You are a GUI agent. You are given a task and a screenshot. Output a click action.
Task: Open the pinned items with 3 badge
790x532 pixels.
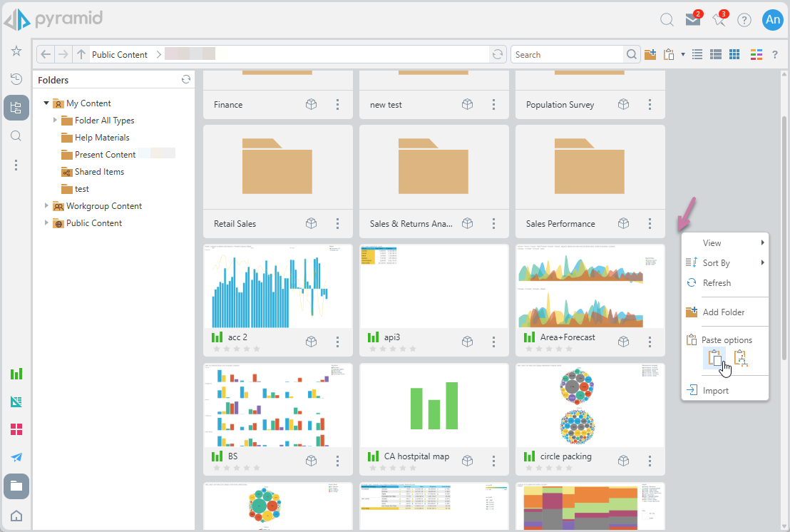[719, 20]
